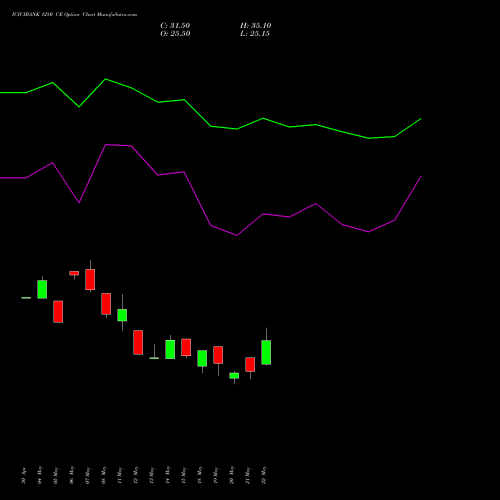This screenshot has width=500, height=500.
Task: Click the red candlestick for 15 May
Action: click(186, 347)
